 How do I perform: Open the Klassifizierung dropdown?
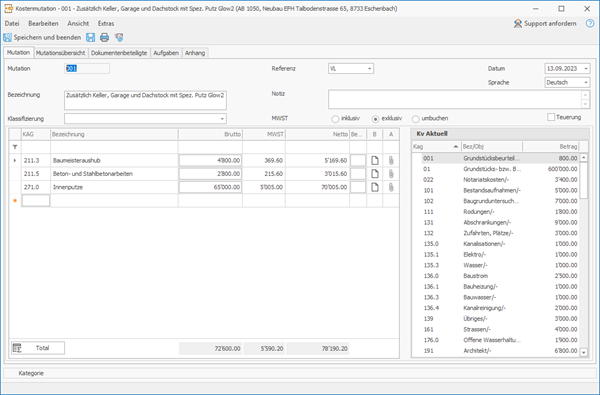(222, 119)
